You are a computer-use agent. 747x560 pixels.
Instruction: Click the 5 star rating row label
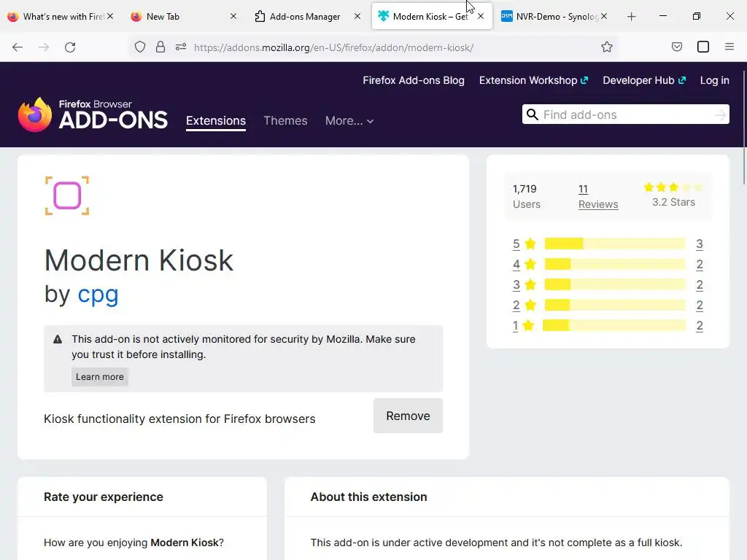click(516, 244)
